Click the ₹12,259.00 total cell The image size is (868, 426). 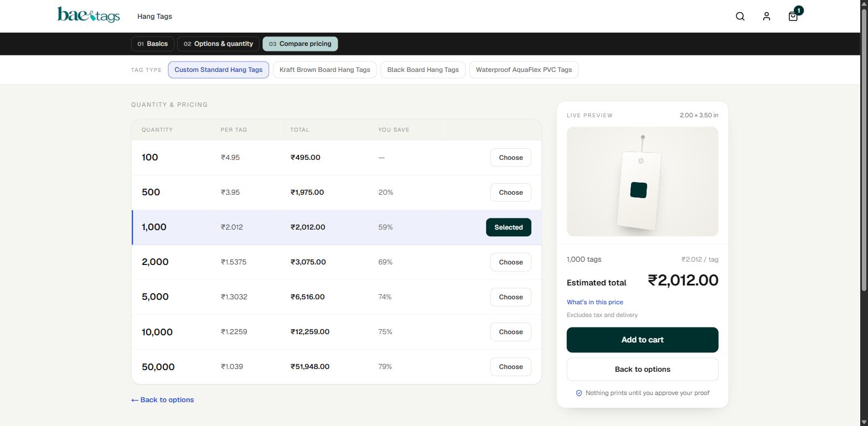coord(309,332)
